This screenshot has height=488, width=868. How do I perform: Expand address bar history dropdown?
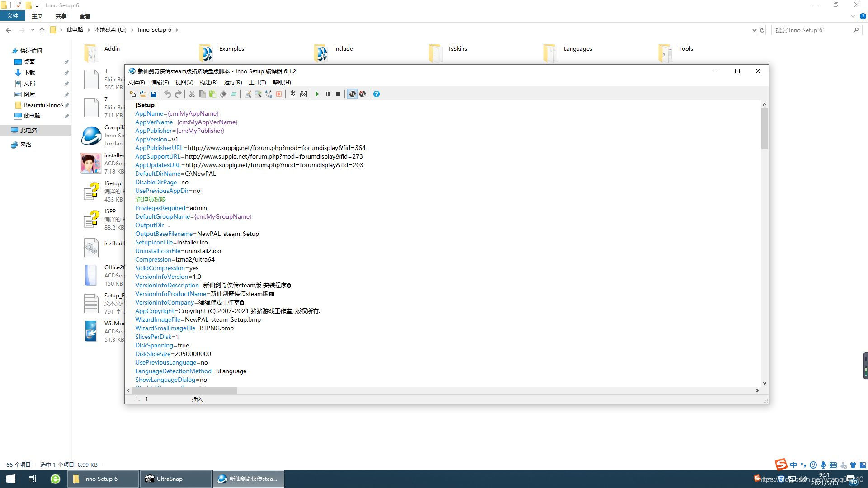click(754, 30)
